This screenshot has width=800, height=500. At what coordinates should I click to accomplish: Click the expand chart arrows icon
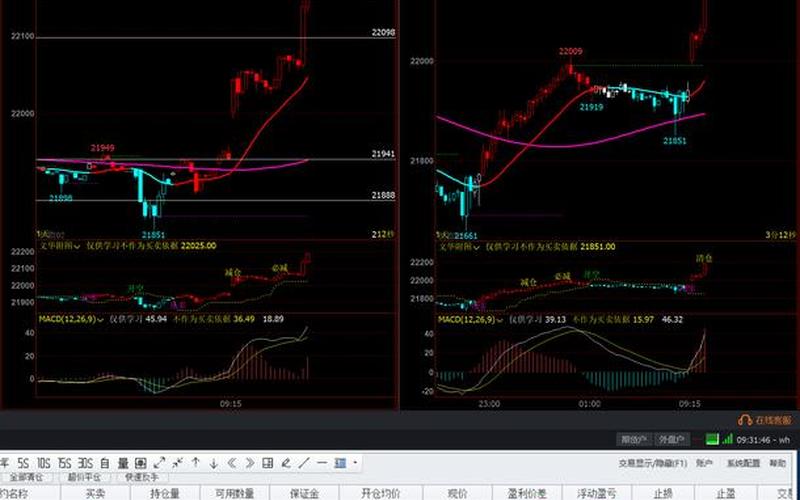[159, 463]
